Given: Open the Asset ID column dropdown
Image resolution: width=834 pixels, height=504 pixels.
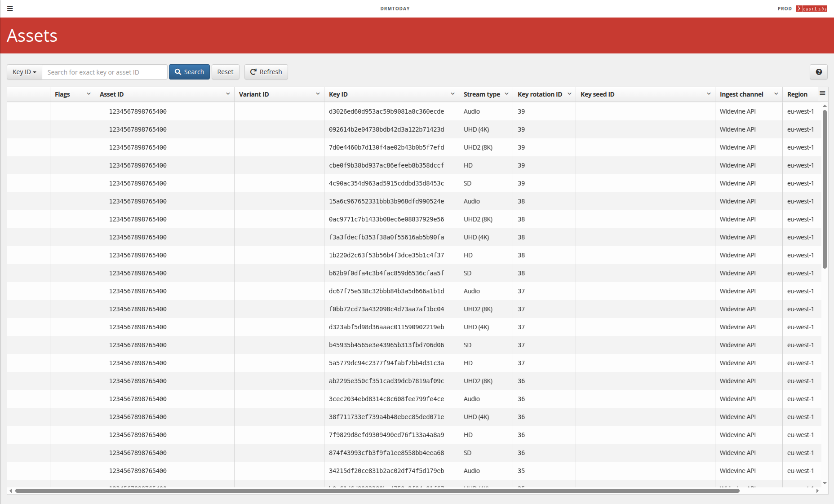Looking at the screenshot, I should 227,94.
